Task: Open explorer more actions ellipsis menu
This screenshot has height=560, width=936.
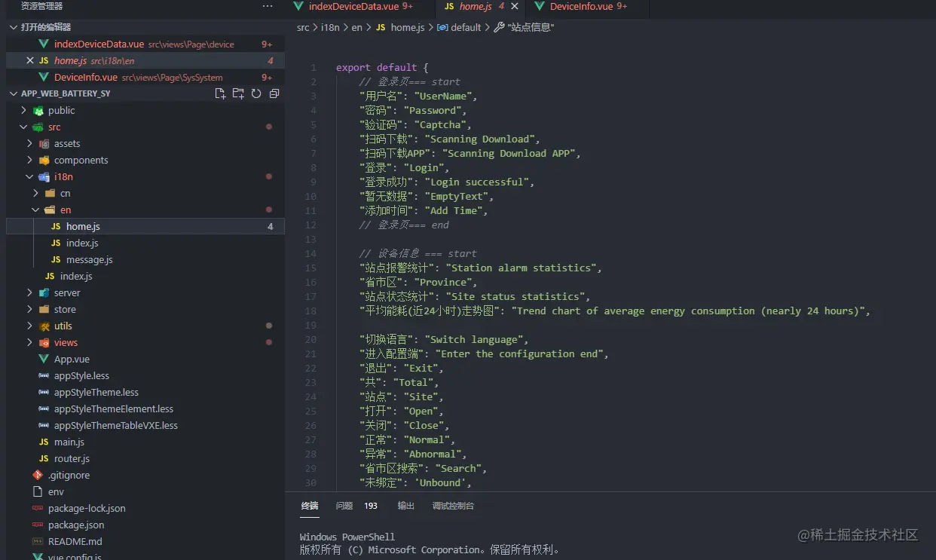Action: click(268, 6)
